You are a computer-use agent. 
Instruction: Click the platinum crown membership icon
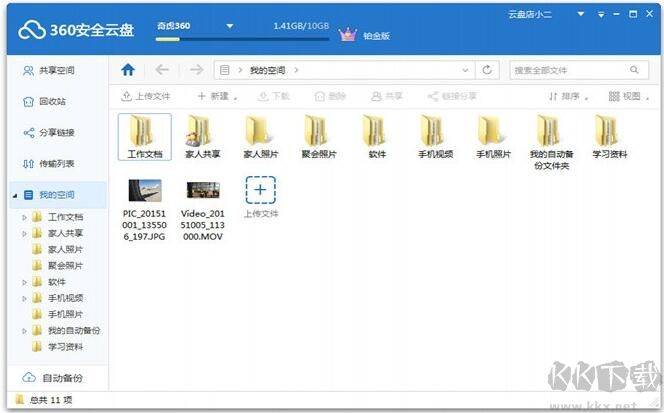[348, 34]
